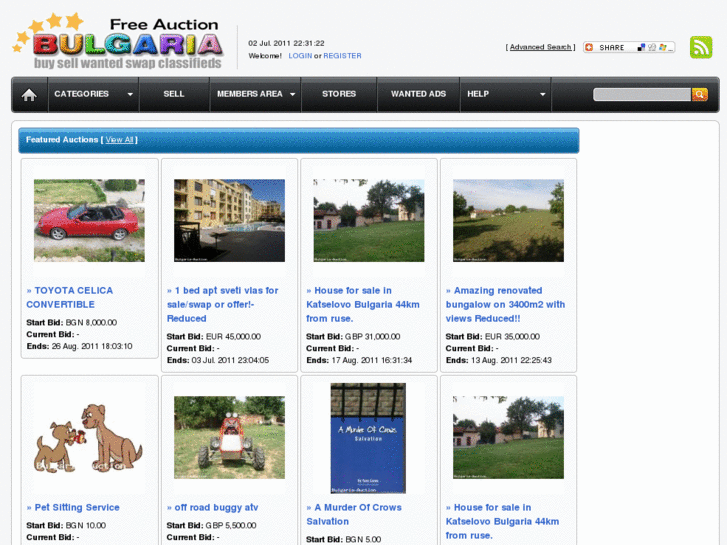Viewport: 727px width, 545px height.
Task: Click Ends 03 Jul. 2011 23:04:05
Action: pos(218,360)
